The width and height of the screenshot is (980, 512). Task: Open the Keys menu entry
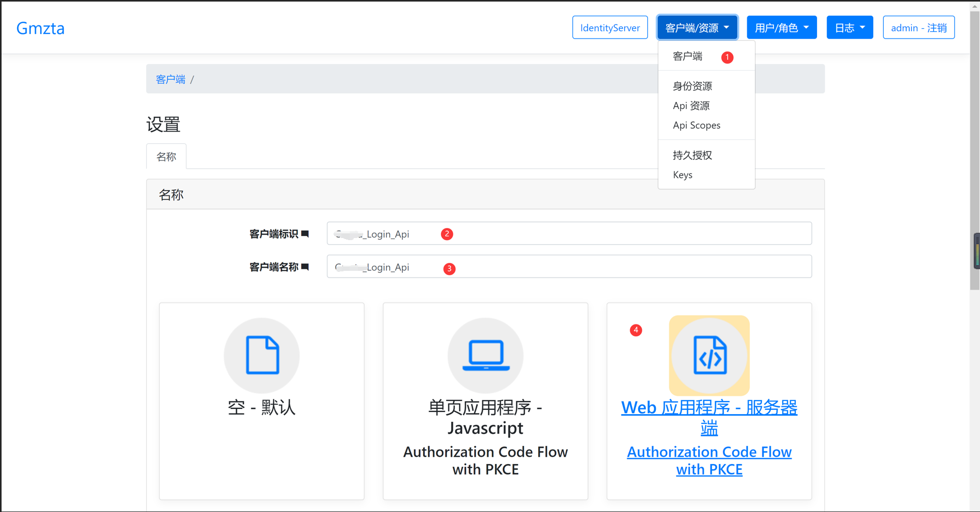pos(682,174)
